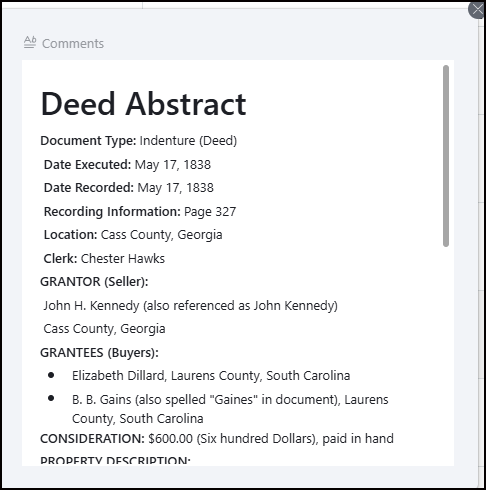
Task: Close the comments panel with X button
Action: [x=477, y=10]
